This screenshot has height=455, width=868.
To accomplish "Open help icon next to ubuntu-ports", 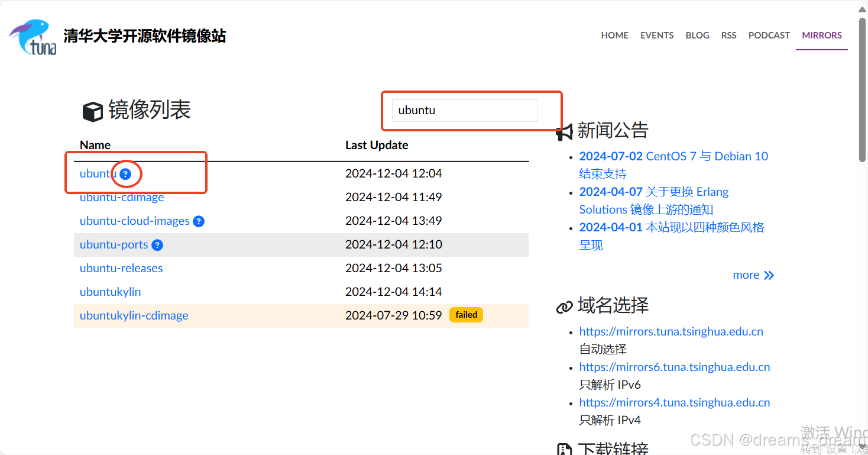I will tap(157, 245).
